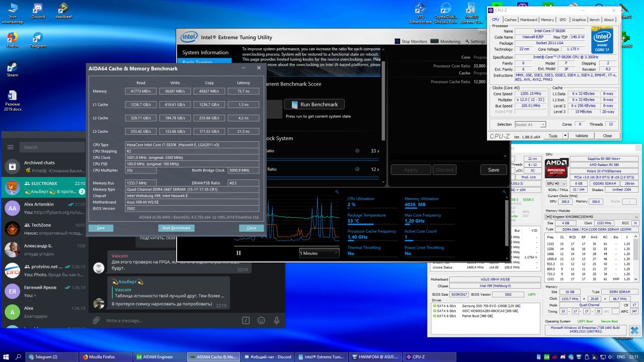Switch to CPU-Z SPD tab

562,20
